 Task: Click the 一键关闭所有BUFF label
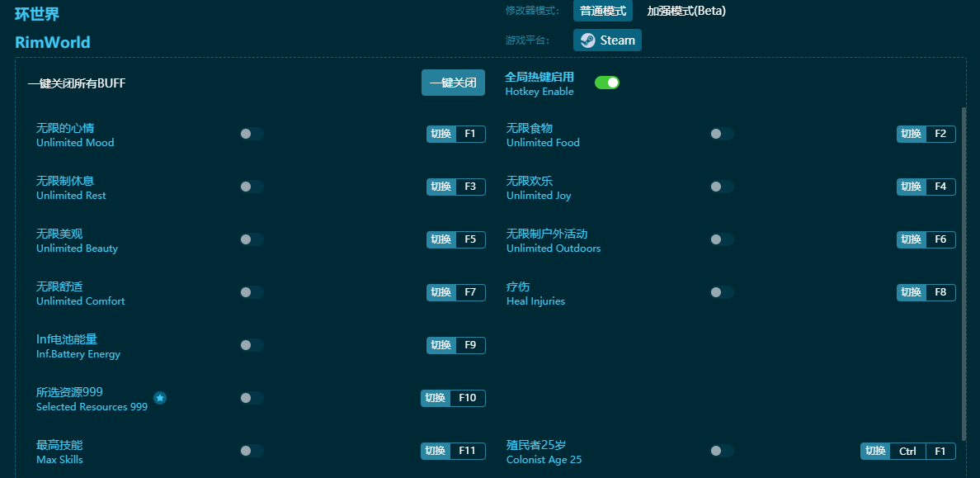pos(77,83)
